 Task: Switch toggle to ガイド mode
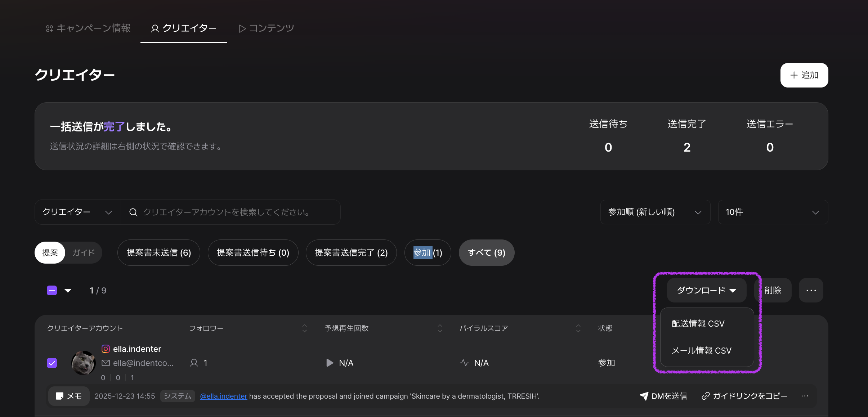(84, 253)
